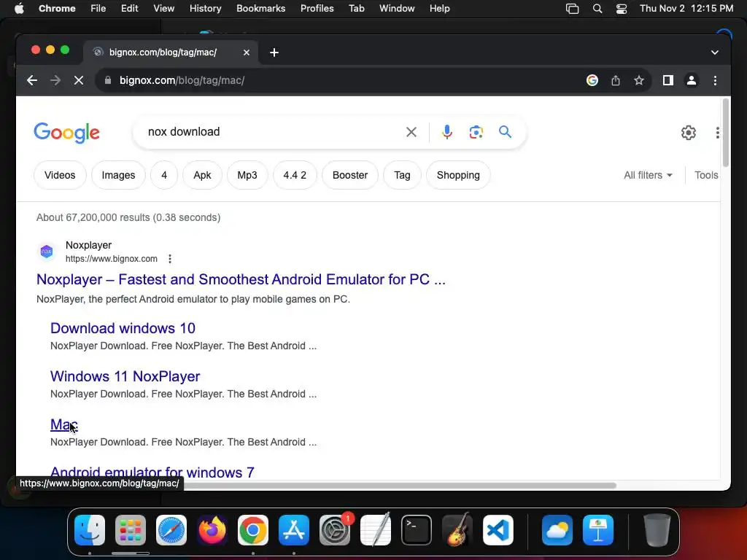Open a new Chrome tab
Image resolution: width=747 pixels, height=560 pixels.
[x=274, y=52]
